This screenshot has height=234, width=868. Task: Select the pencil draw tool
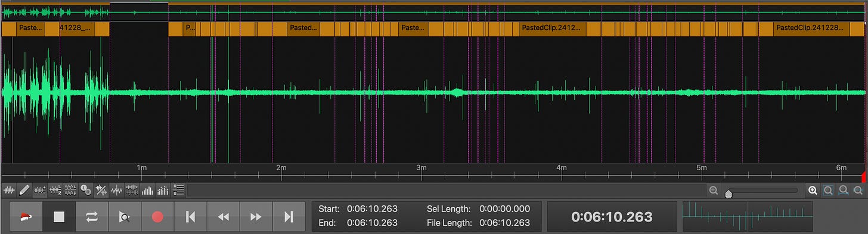[24, 191]
